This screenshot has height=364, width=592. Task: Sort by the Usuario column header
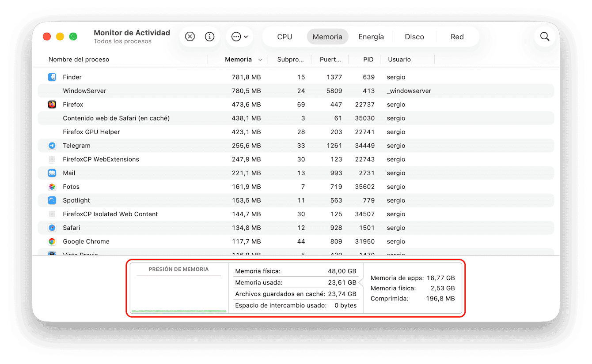(x=399, y=60)
